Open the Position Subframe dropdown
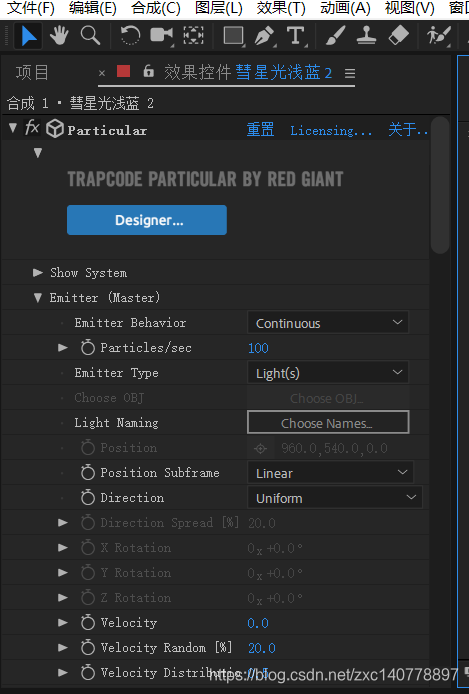 click(330, 473)
